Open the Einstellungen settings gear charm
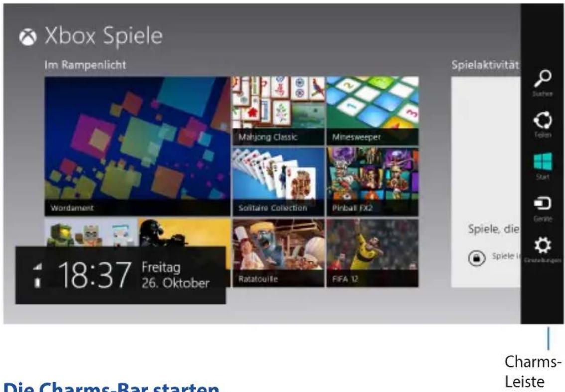Screen dimensions: 565x392 click(x=542, y=250)
